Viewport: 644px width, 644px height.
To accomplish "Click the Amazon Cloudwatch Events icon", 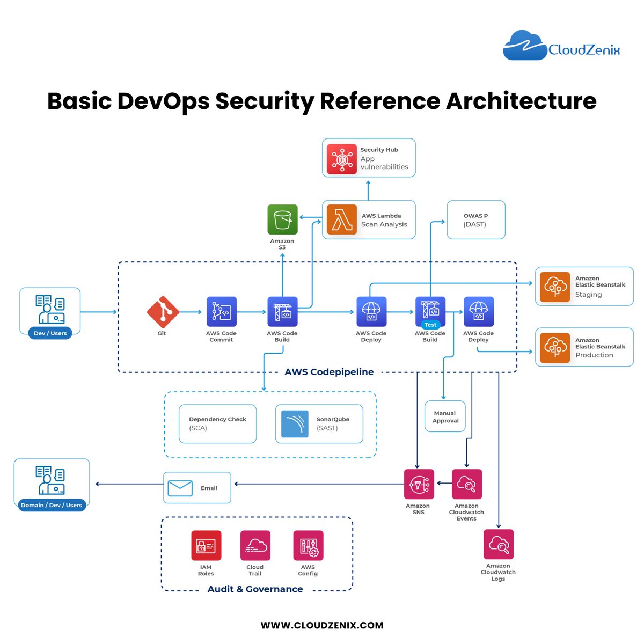I will (x=467, y=484).
